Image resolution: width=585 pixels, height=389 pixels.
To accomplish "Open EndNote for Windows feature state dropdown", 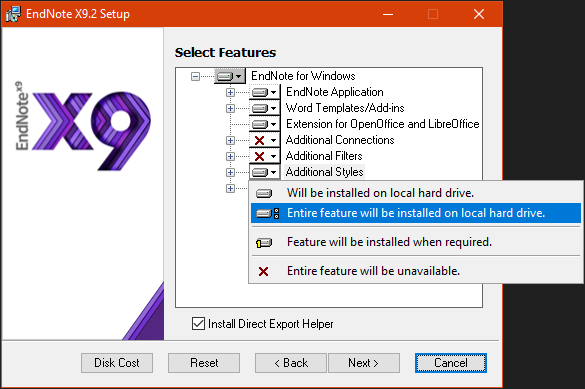I will tap(230, 76).
